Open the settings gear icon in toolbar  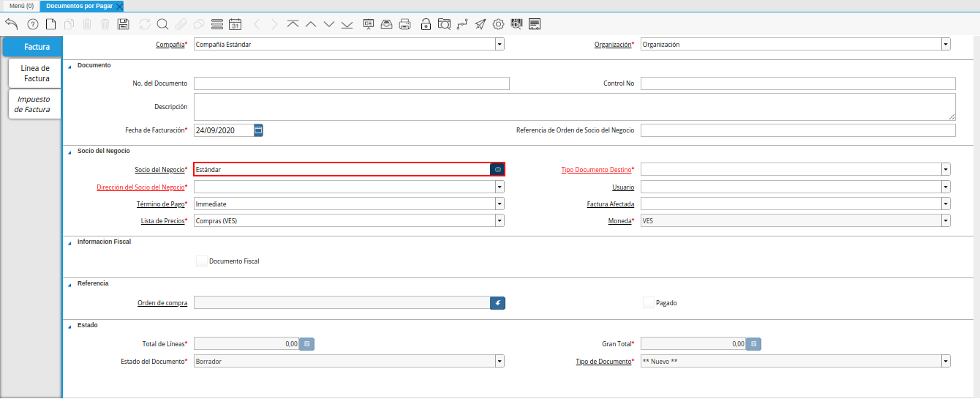point(499,24)
